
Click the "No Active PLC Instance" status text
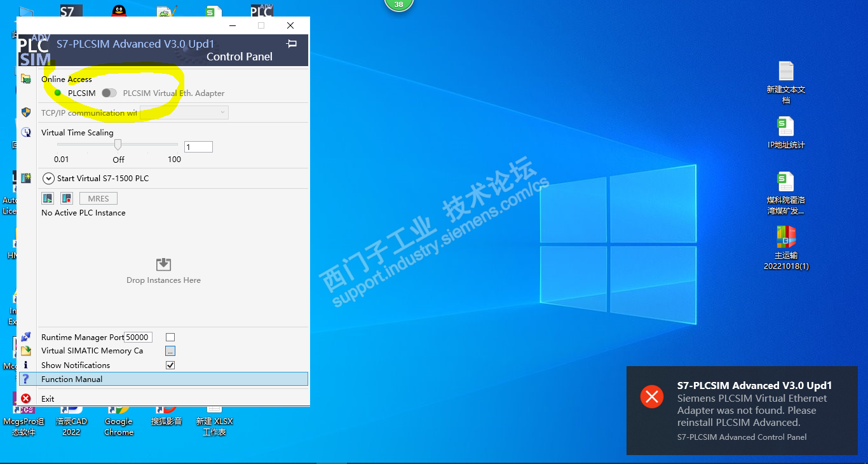click(83, 213)
